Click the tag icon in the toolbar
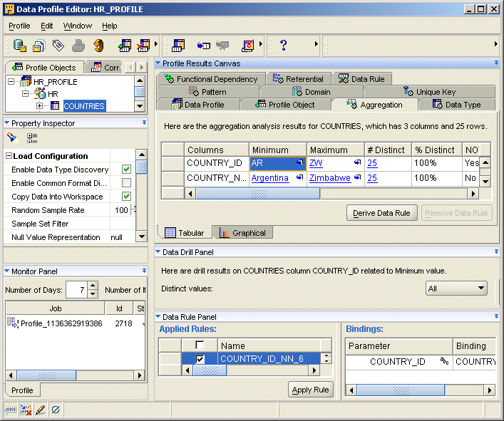This screenshot has height=421, width=504. tap(58, 46)
